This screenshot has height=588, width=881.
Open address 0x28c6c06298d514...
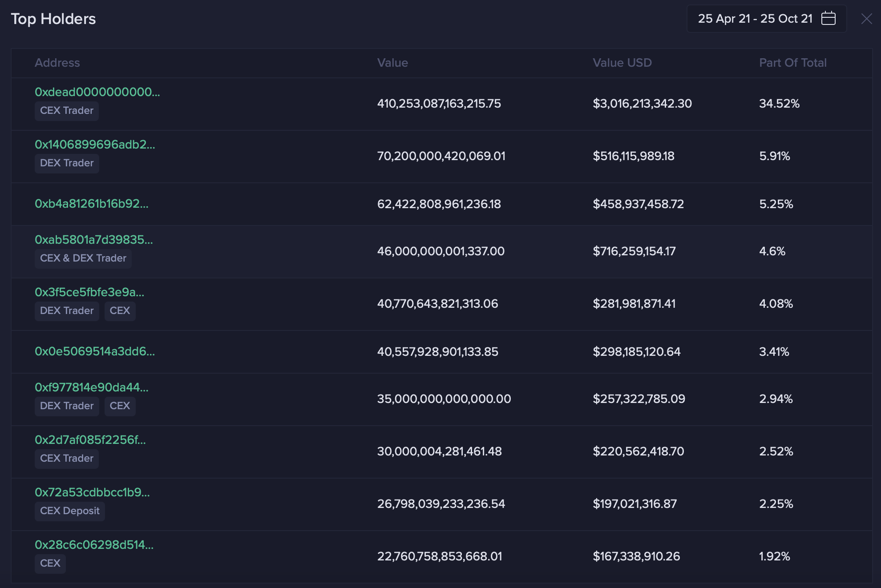click(94, 545)
